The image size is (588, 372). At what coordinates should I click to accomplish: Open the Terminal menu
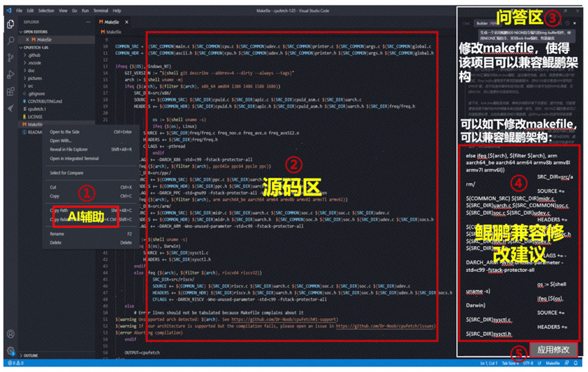(100, 11)
